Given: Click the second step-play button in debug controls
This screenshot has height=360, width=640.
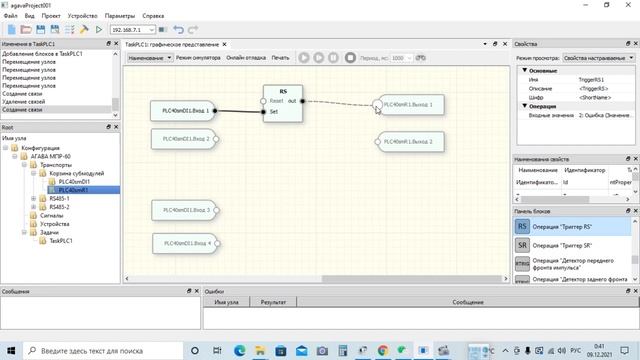Looking at the screenshot, I should click(x=319, y=58).
